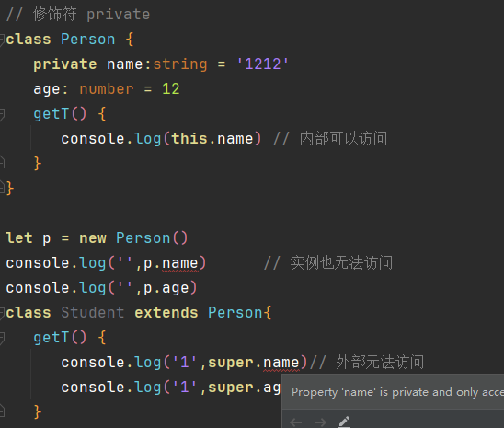
Task: Click the Student class name
Action: pyautogui.click(x=93, y=313)
